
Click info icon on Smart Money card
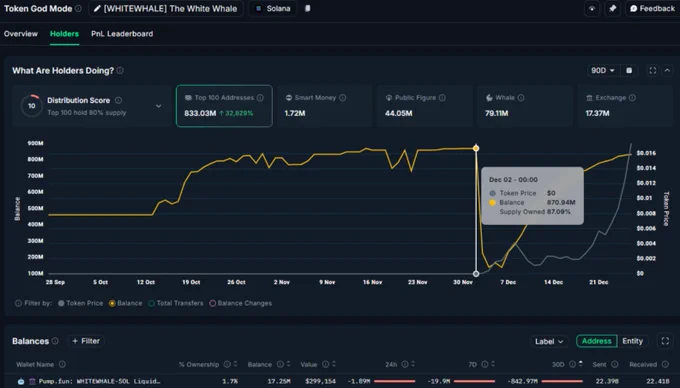[x=343, y=98]
